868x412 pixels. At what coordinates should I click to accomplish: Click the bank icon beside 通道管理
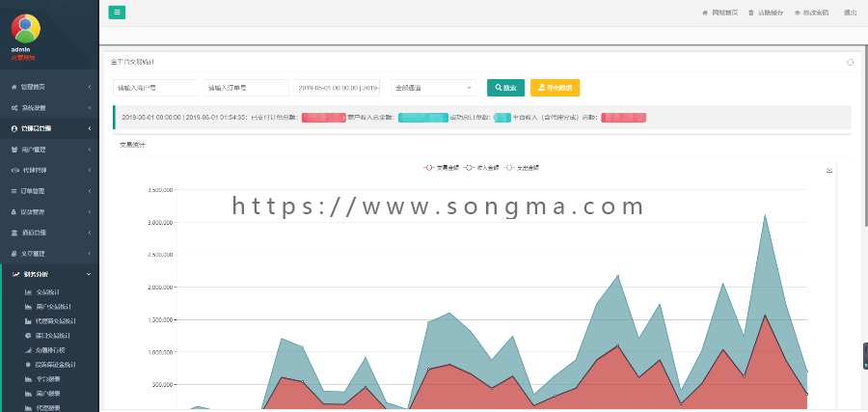(14, 233)
